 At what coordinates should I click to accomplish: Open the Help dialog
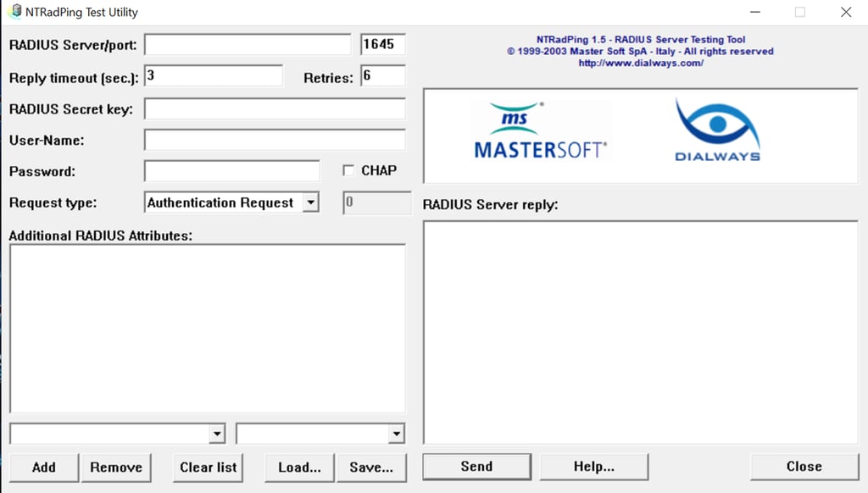pos(594,466)
